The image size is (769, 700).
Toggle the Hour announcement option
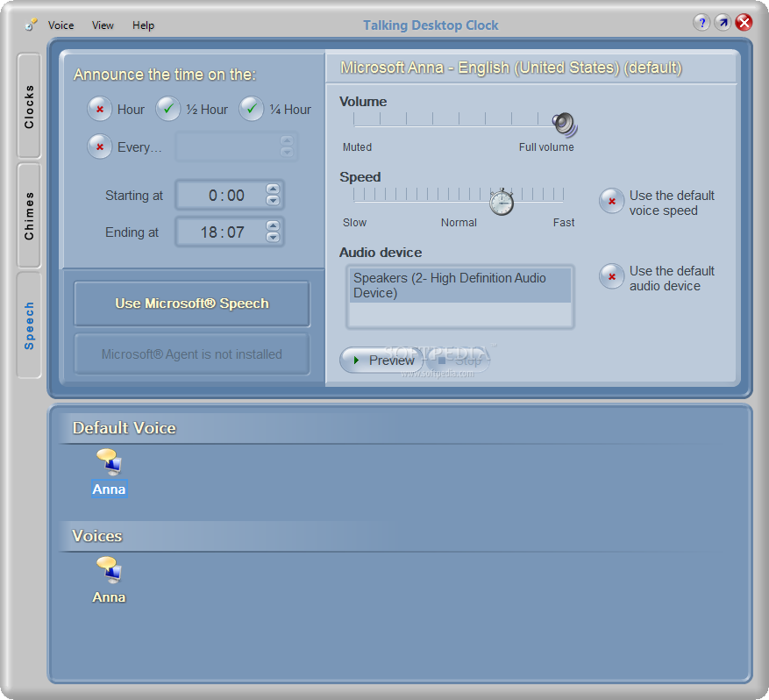pyautogui.click(x=100, y=109)
